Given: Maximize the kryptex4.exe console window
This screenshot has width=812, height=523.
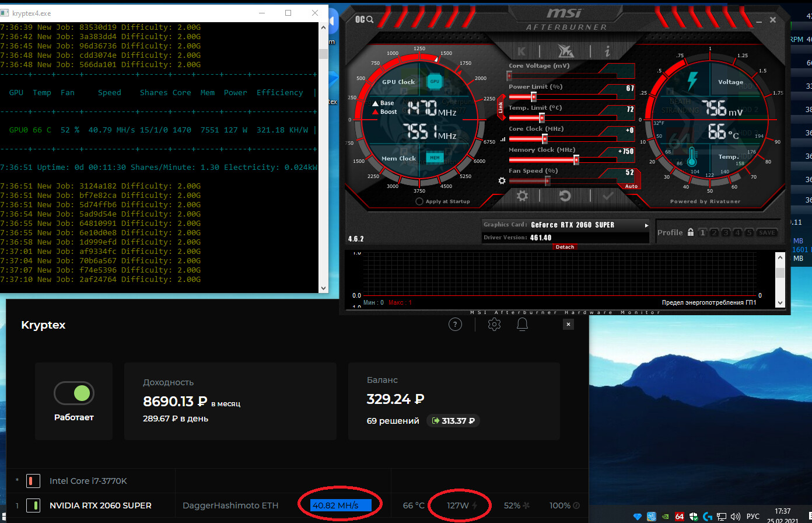Looking at the screenshot, I should (x=288, y=12).
